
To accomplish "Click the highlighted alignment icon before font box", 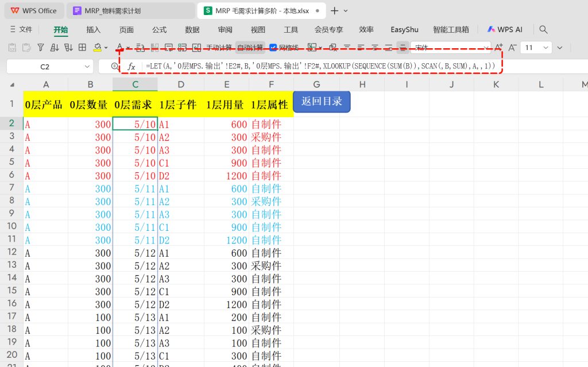I will (403, 47).
